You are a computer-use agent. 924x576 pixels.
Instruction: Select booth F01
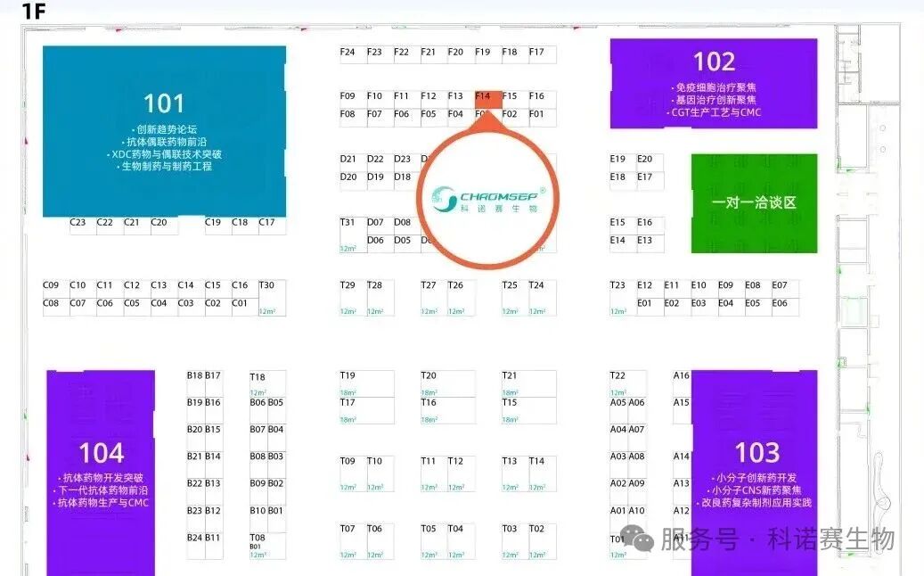coord(542,118)
